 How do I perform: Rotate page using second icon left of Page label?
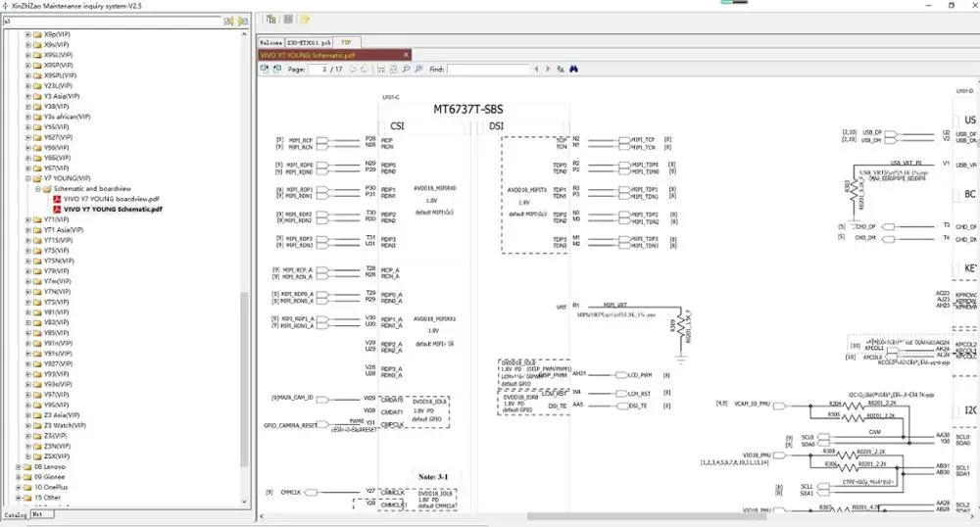point(277,69)
